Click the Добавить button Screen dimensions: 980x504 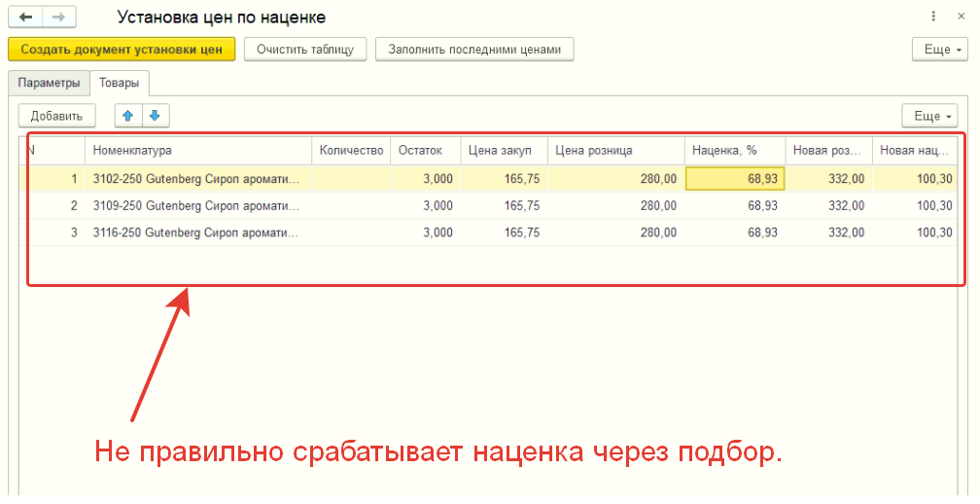[x=57, y=116]
